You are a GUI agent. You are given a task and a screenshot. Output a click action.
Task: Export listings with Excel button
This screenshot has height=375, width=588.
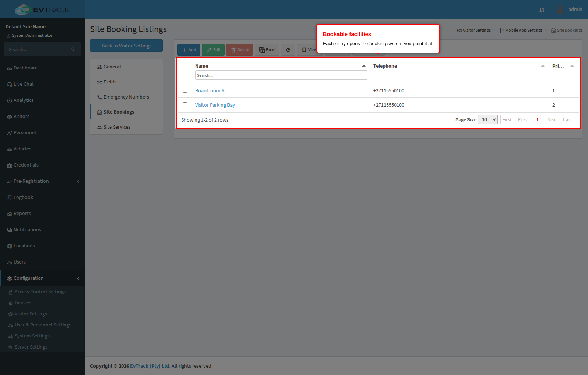pos(267,50)
